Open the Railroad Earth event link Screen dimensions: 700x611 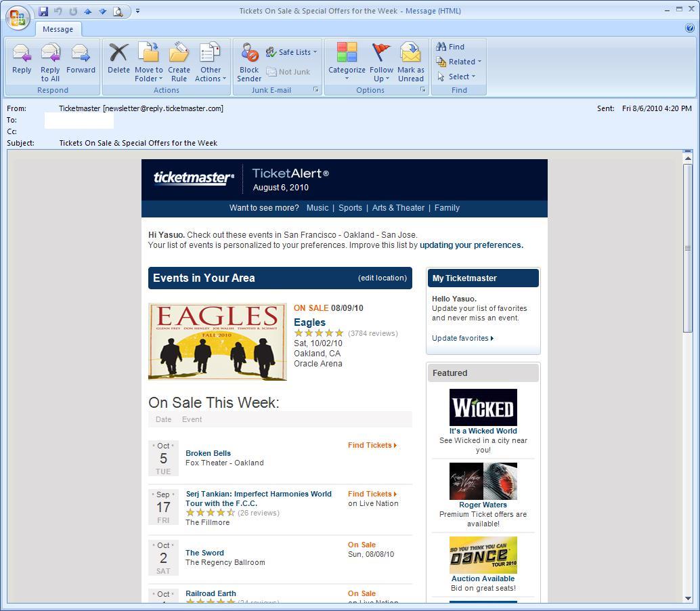pyautogui.click(x=211, y=593)
